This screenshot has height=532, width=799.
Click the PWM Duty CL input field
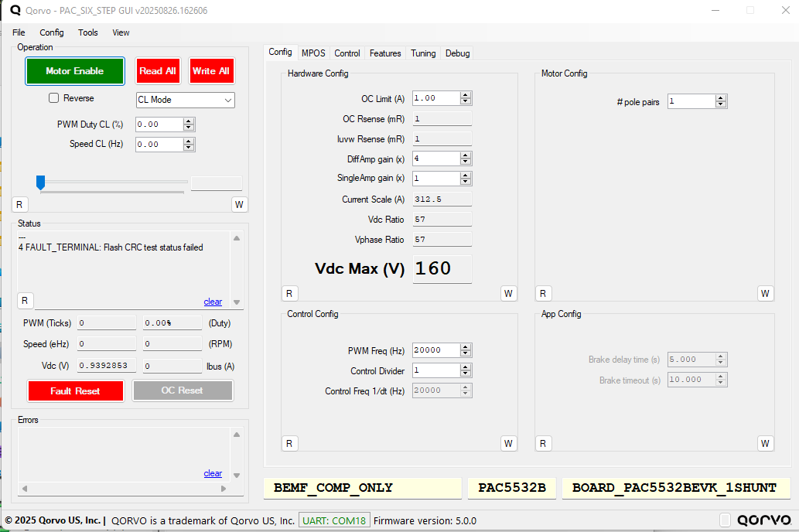pos(159,124)
